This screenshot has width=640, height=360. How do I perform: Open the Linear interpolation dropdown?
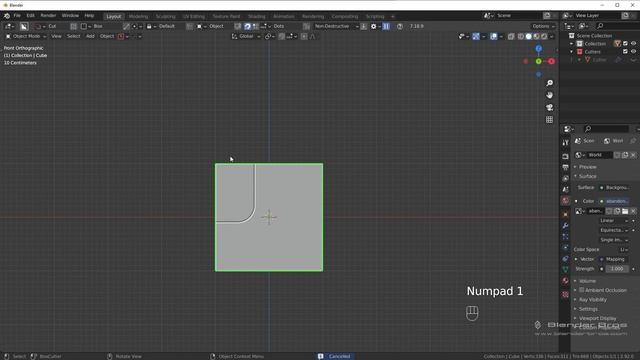tap(614, 221)
